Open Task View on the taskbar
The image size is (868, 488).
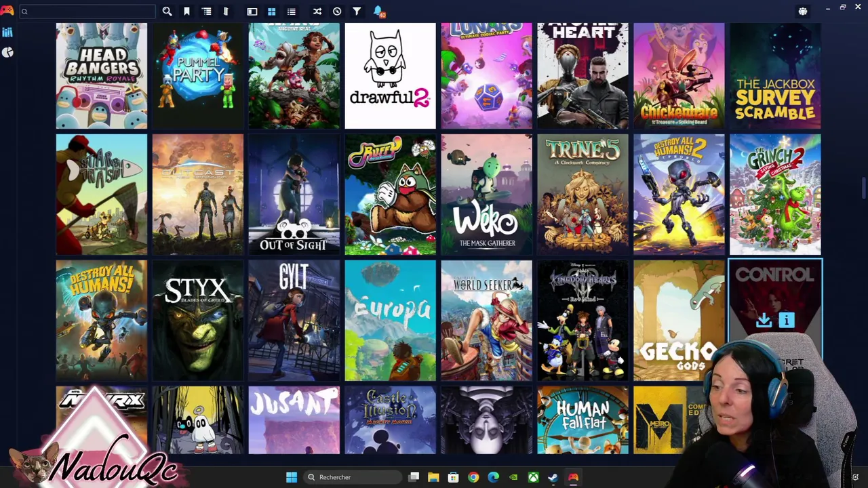414,477
